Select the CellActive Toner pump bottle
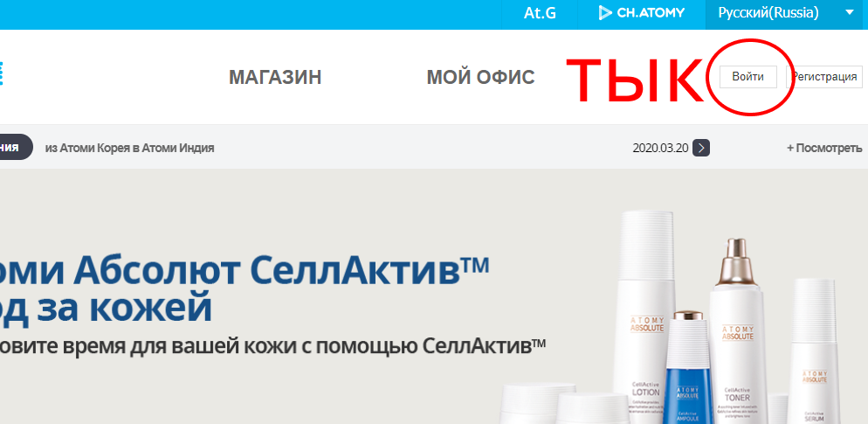 point(737,330)
